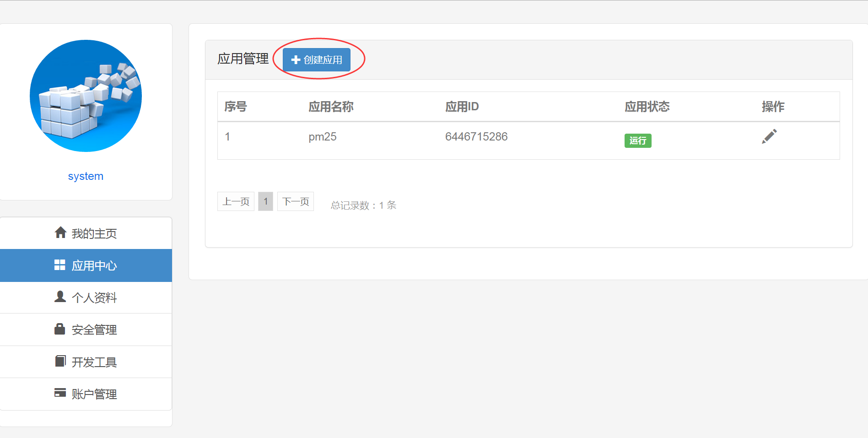
Task: Select the pm25 application name cell
Action: (x=322, y=137)
